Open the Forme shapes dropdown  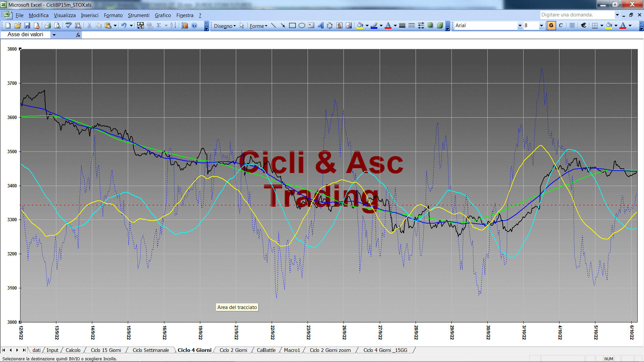coord(258,26)
